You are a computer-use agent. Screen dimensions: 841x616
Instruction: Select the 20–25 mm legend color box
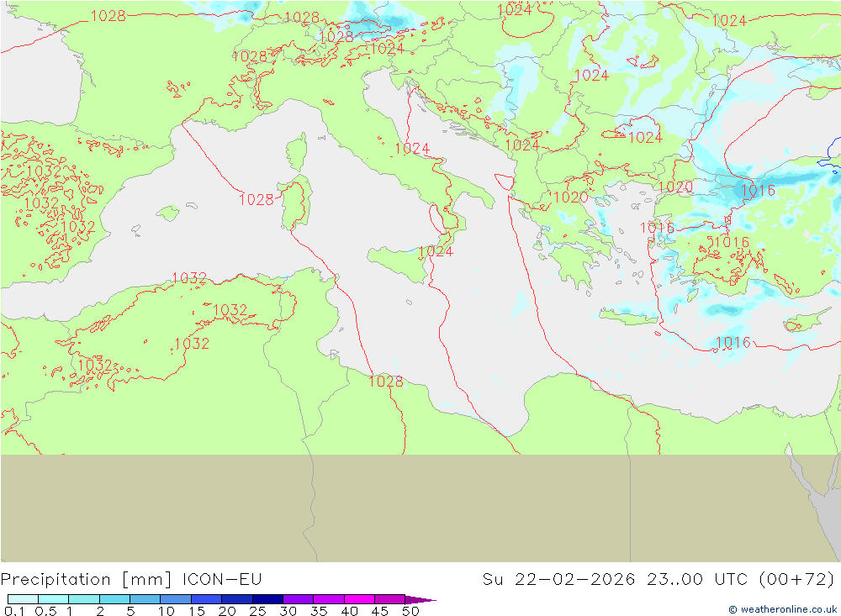[237, 599]
